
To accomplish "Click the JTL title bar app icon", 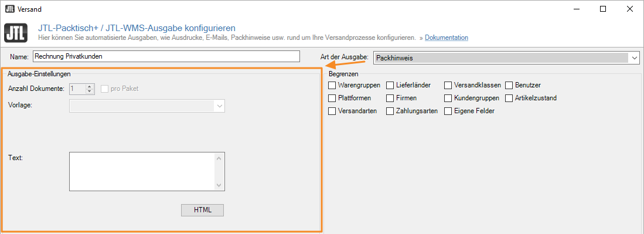I will pos(11,9).
